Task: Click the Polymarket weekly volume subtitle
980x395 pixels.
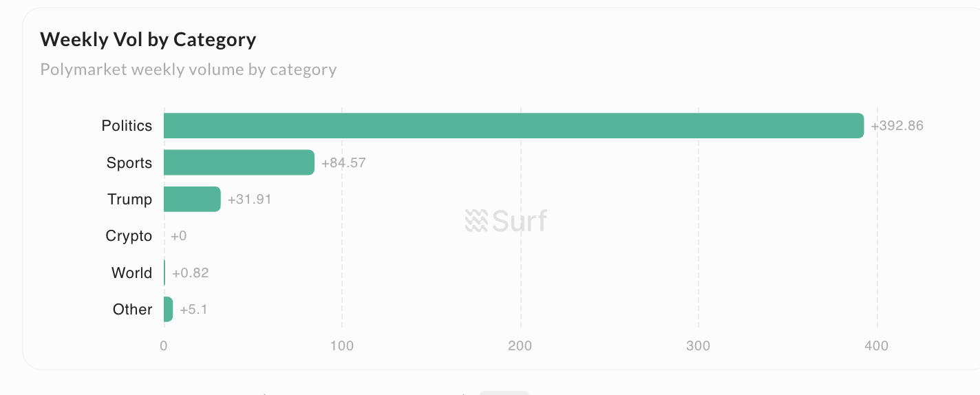Action: (189, 70)
